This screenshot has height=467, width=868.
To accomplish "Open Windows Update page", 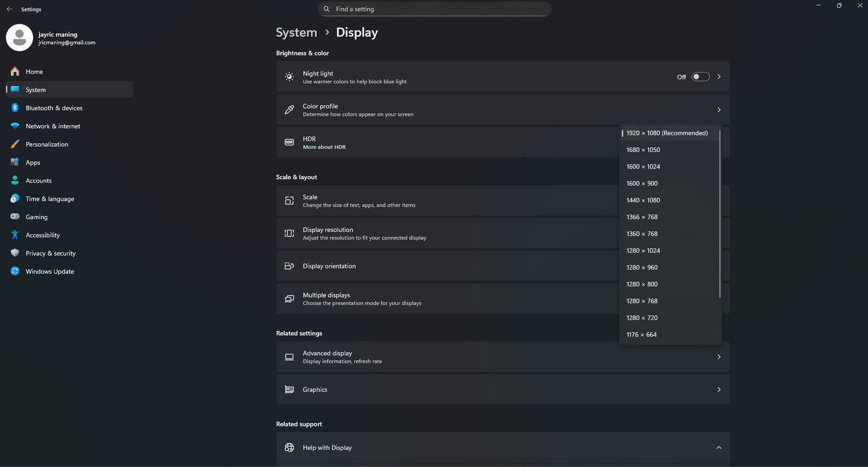I will point(49,271).
